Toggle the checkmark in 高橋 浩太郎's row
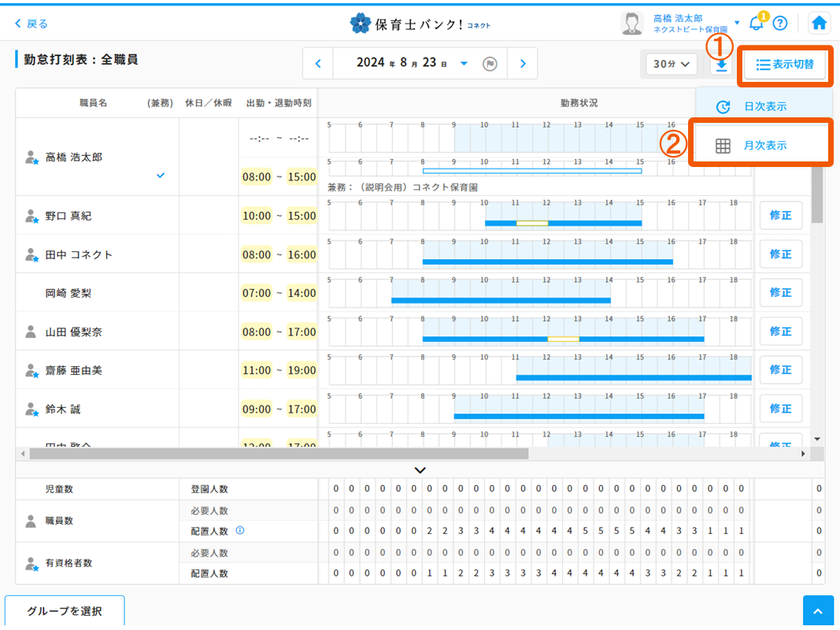 click(161, 176)
